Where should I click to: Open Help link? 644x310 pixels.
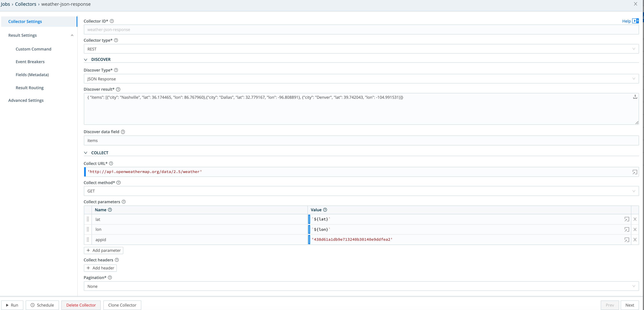coord(626,21)
